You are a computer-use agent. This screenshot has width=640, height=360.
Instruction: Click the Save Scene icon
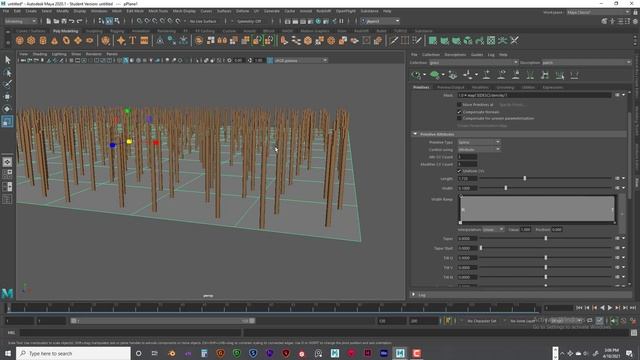64,21
